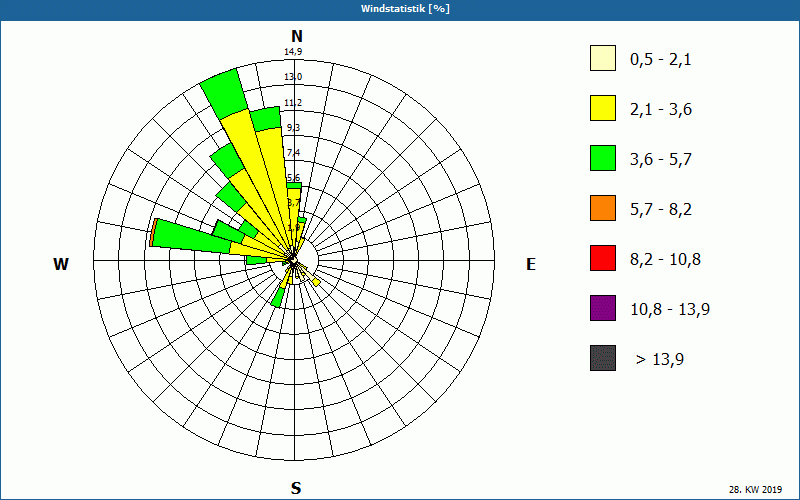Click the W compass label
Screen dimensions: 800x500
click(61, 264)
